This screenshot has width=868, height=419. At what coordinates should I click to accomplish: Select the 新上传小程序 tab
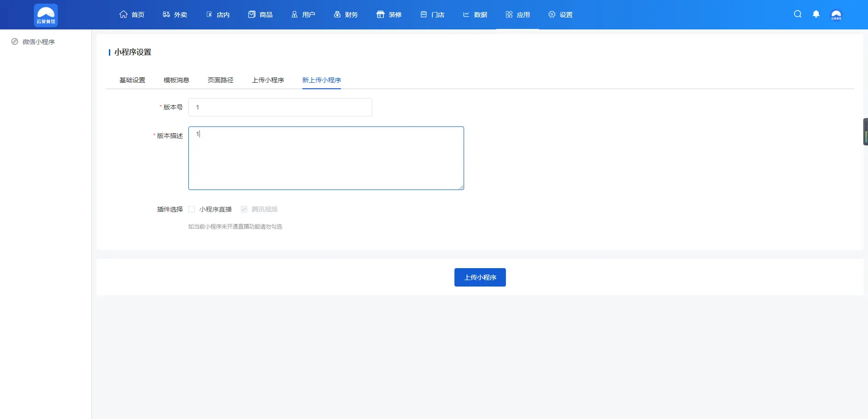point(322,80)
